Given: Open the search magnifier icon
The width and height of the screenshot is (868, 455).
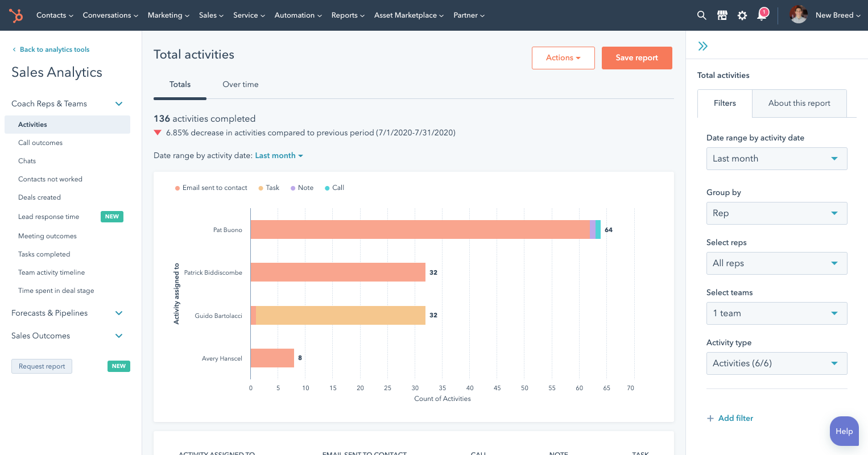Looking at the screenshot, I should 701,15.
